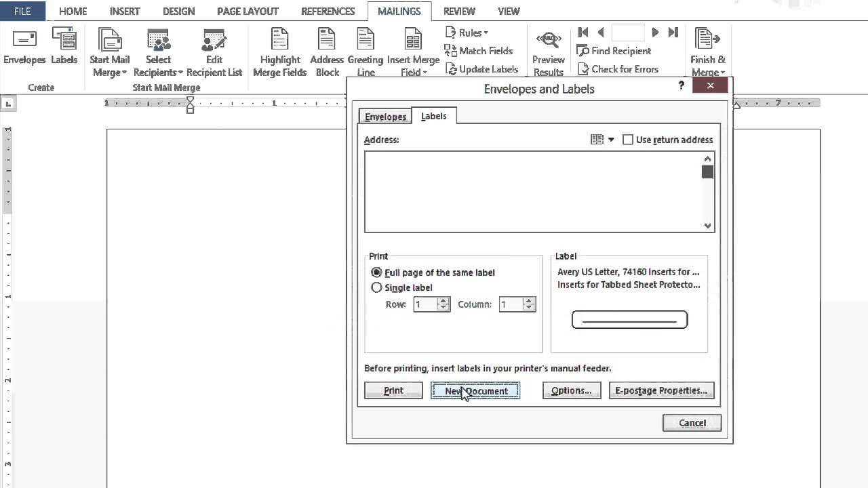
Task: Check the Use return address box
Action: click(628, 140)
